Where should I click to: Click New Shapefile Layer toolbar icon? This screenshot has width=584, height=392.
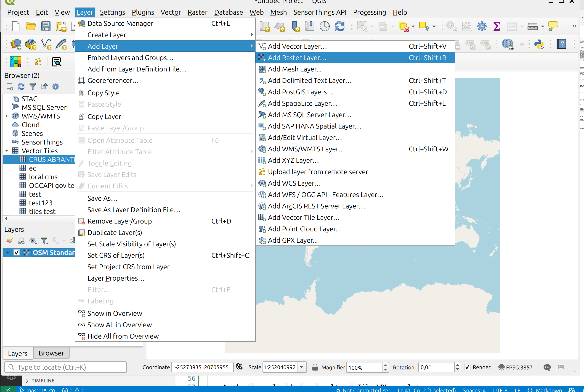[46, 44]
